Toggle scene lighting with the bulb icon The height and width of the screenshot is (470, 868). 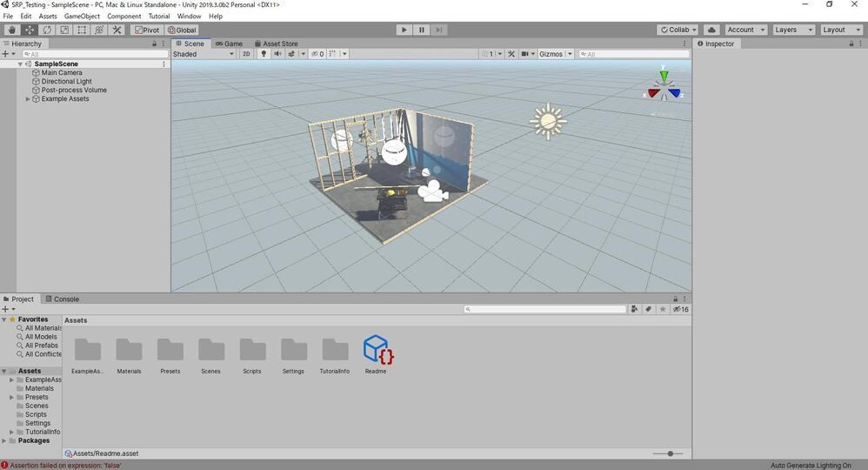click(x=264, y=54)
